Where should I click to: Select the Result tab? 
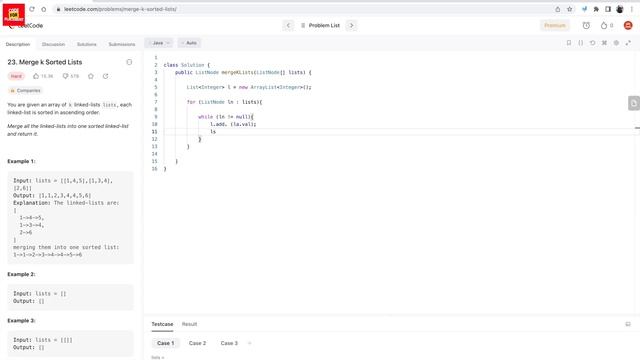(x=189, y=324)
